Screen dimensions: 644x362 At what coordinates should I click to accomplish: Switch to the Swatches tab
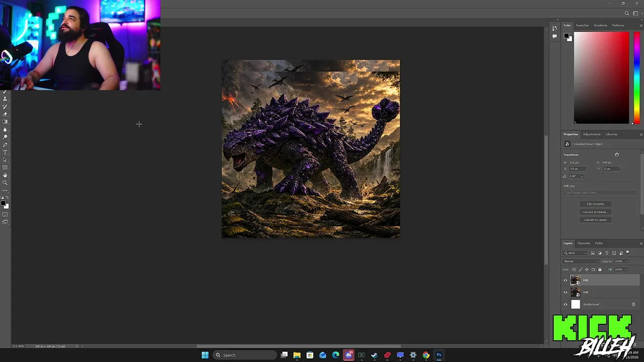[582, 25]
